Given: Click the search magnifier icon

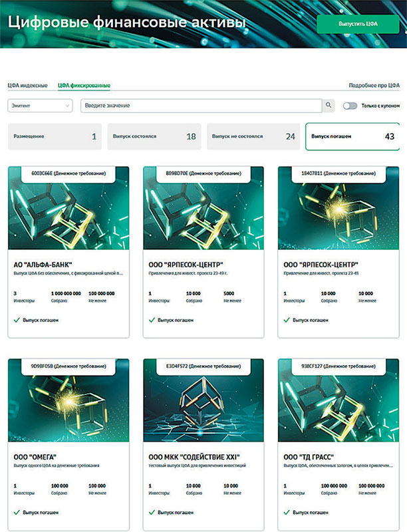Looking at the screenshot, I should [328, 106].
